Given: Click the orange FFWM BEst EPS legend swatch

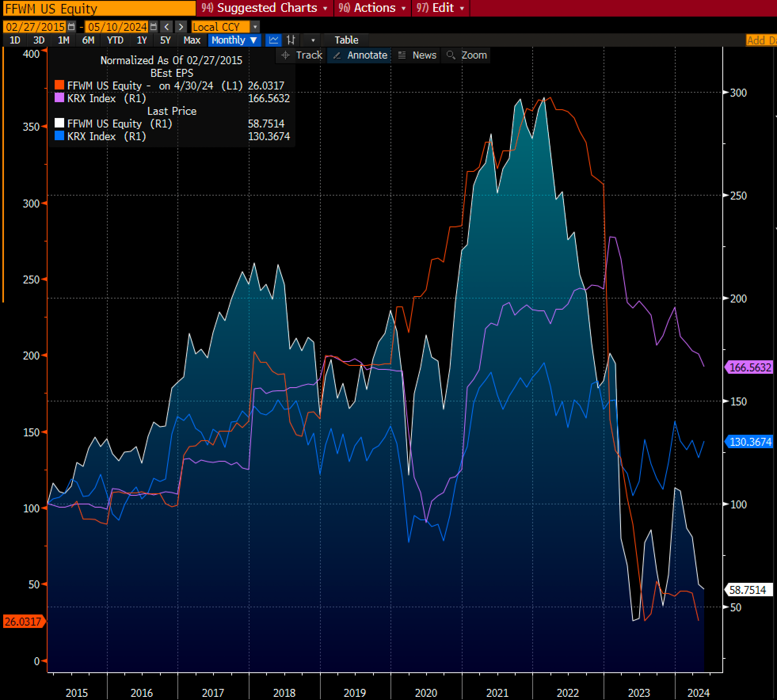Looking at the screenshot, I should 59,86.
